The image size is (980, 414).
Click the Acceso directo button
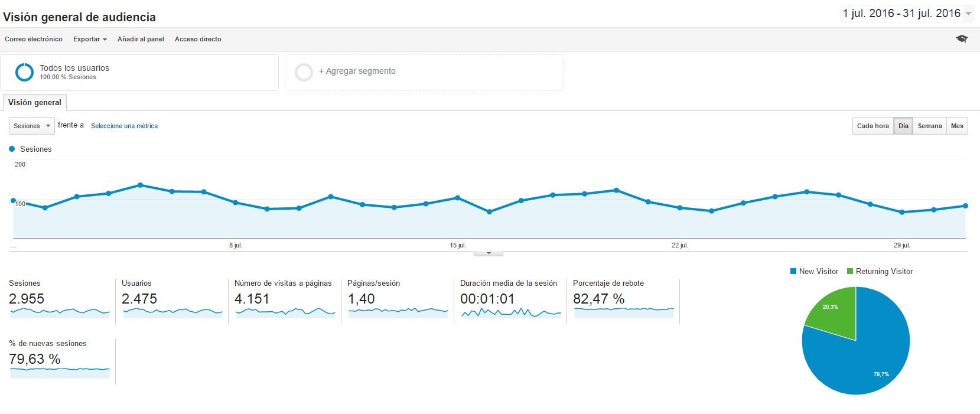click(198, 39)
